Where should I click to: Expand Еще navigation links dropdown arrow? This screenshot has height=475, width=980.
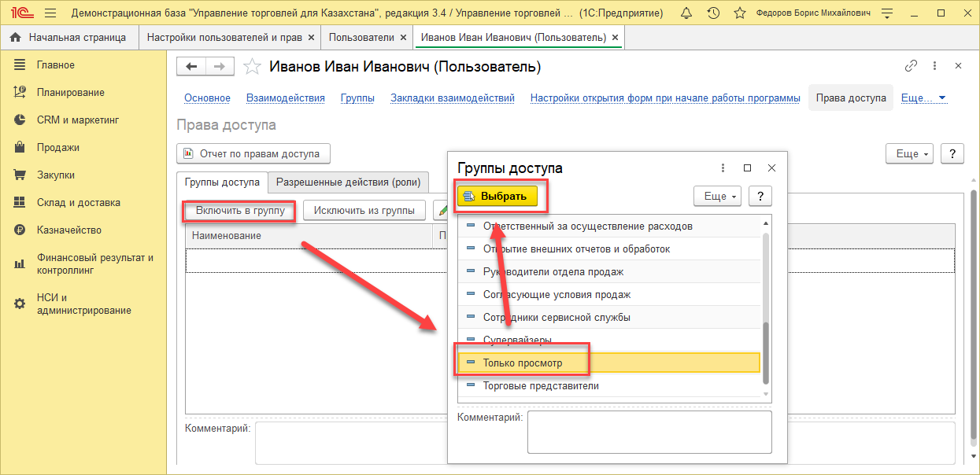[942, 98]
